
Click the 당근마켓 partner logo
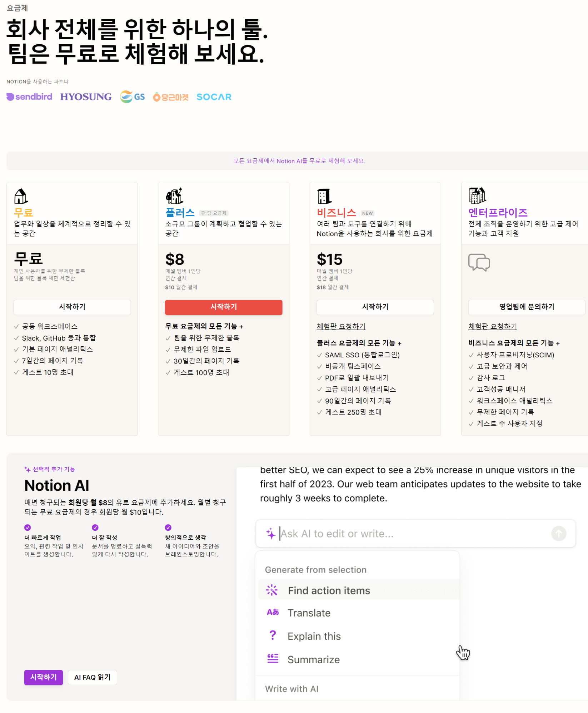tap(171, 97)
